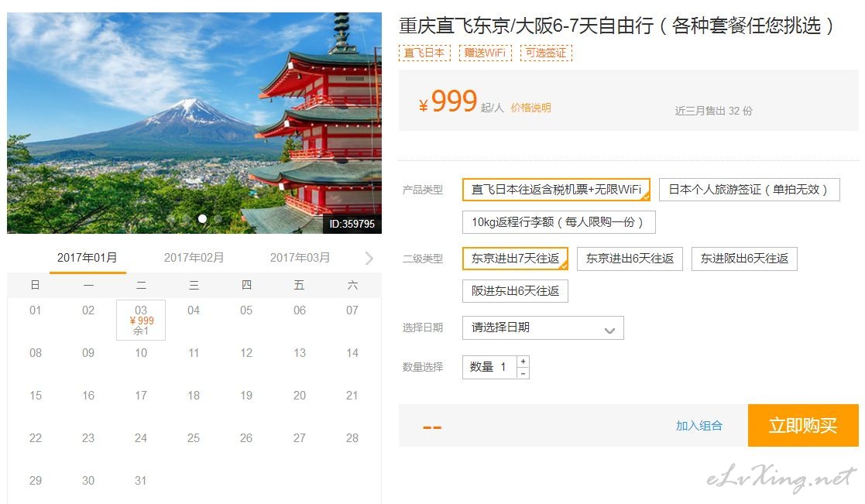Click the 加入组合 link
This screenshot has width=865, height=504.
(699, 426)
